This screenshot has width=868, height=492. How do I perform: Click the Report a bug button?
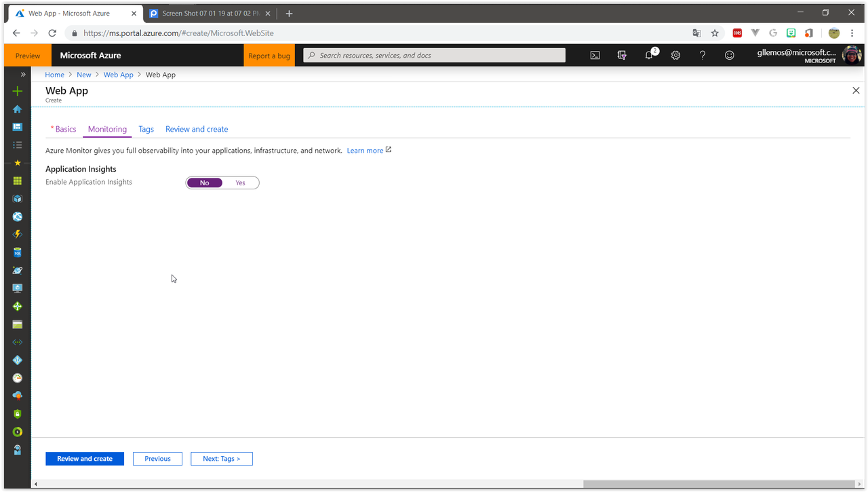pyautogui.click(x=269, y=56)
